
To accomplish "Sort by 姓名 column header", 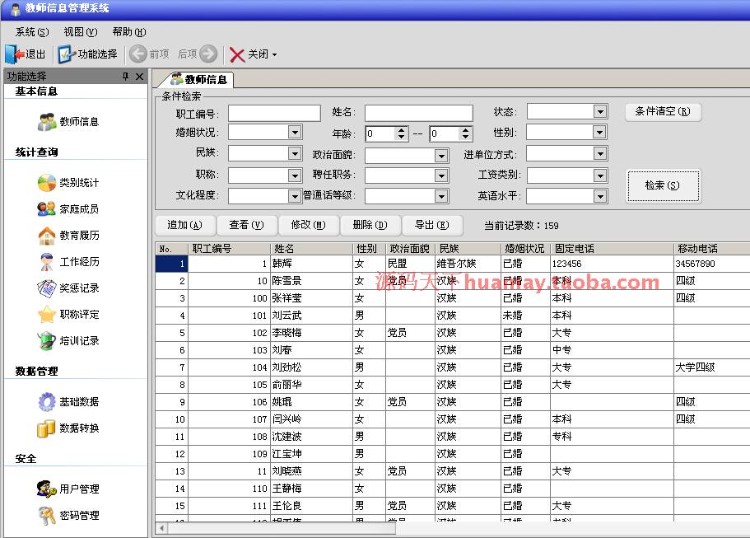I will pos(311,249).
